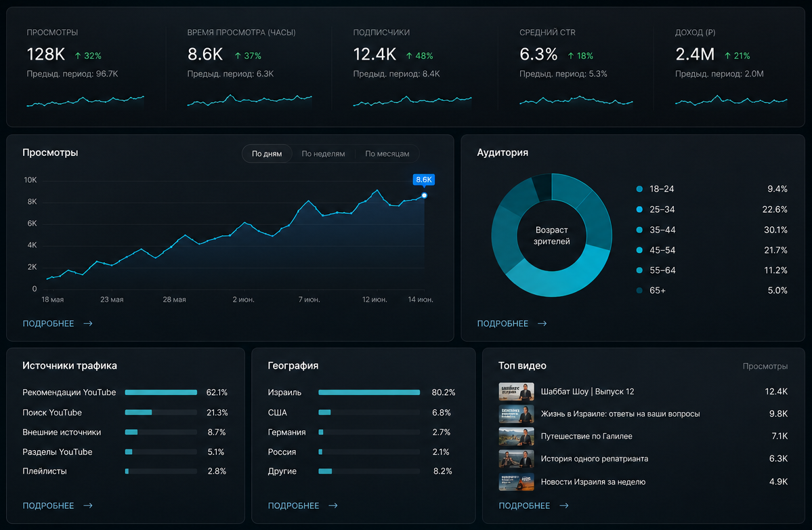This screenshot has width=812, height=530.
Task: Click the 8.6K watch time value in top card
Action: click(x=205, y=54)
